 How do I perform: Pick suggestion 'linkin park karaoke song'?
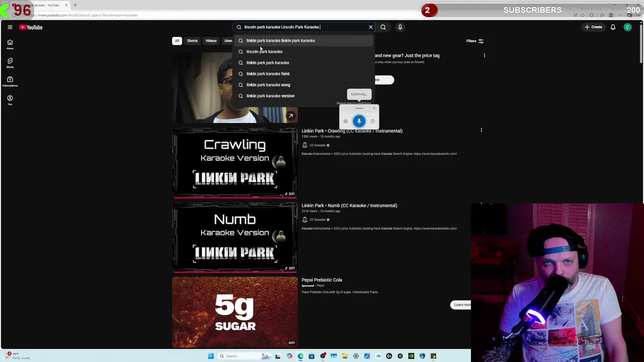(x=303, y=84)
